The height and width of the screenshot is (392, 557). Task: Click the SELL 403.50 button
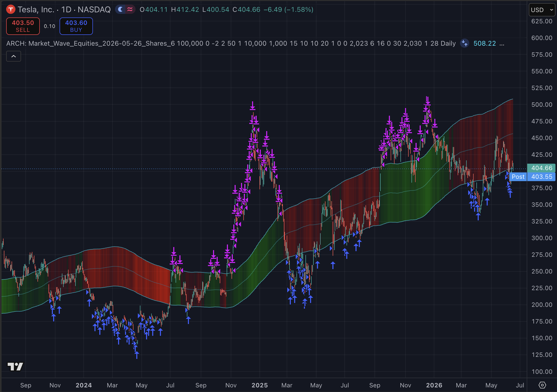click(23, 26)
